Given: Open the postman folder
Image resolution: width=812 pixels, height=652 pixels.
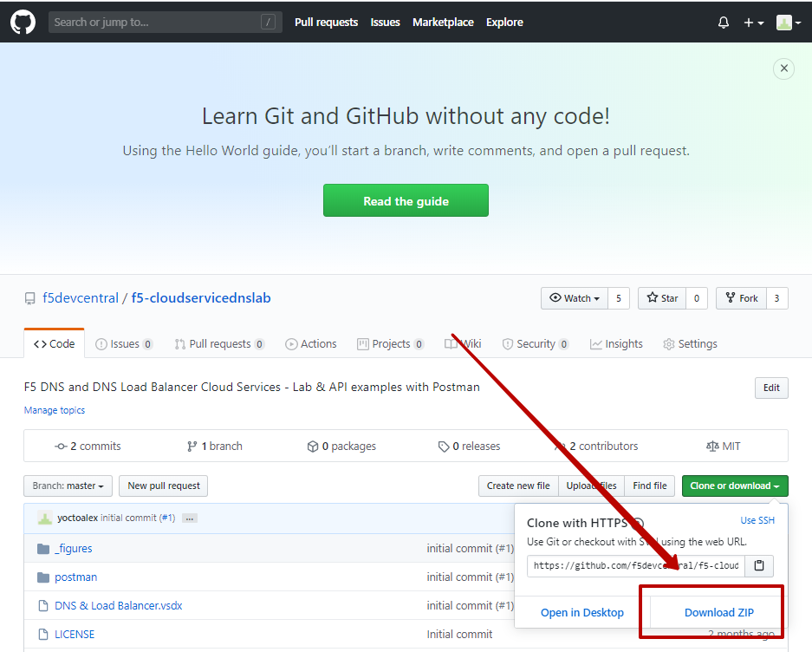Looking at the screenshot, I should click(x=76, y=577).
